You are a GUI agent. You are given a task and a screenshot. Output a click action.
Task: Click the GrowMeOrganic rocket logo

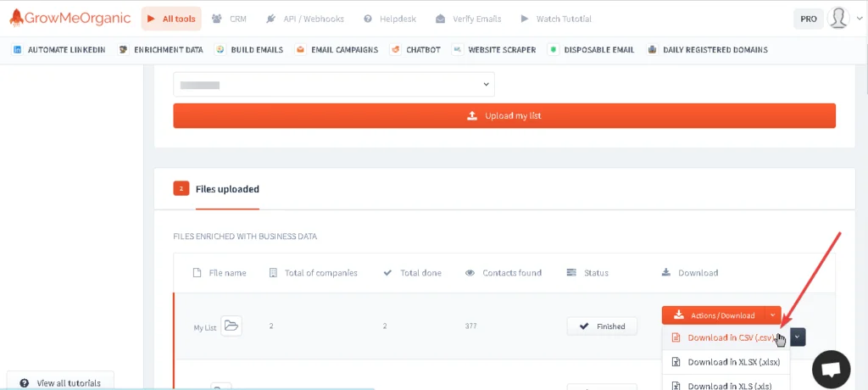click(70, 19)
